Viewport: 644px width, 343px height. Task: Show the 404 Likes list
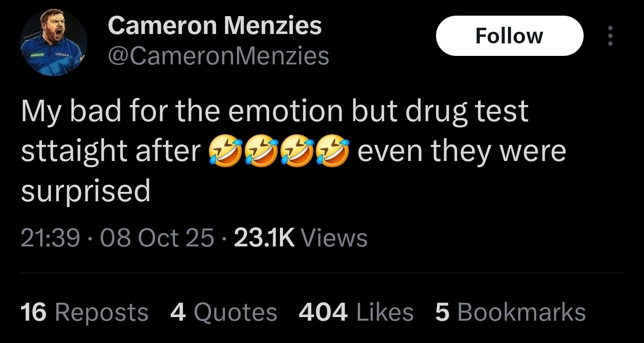coord(356,312)
